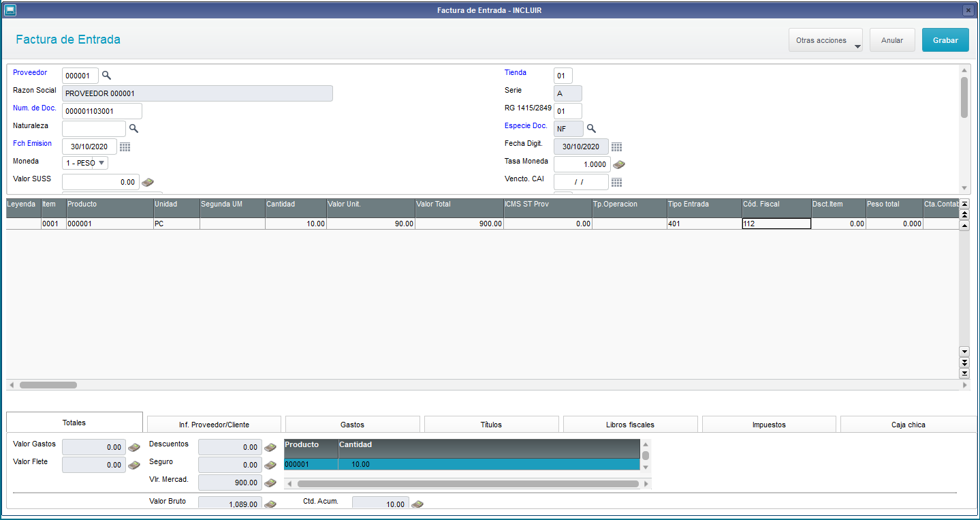Click the Vencto. CAI date field

coord(581,182)
